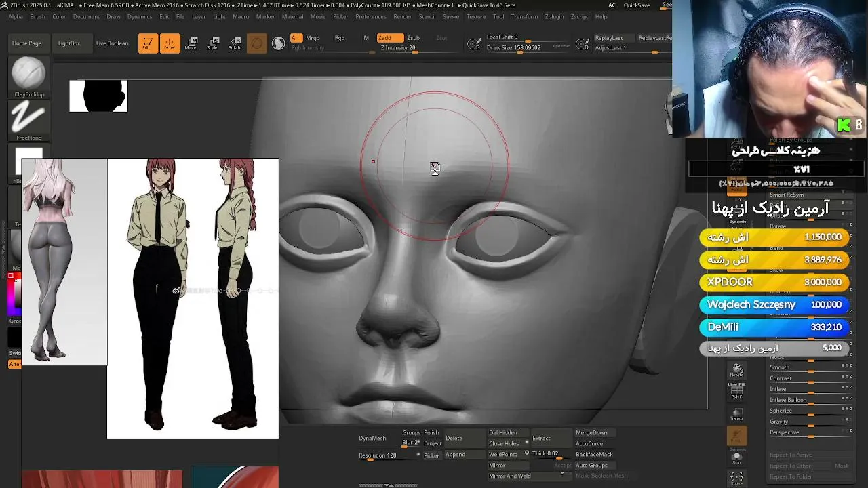Adjust the Focal Shift slider

pyautogui.click(x=529, y=38)
